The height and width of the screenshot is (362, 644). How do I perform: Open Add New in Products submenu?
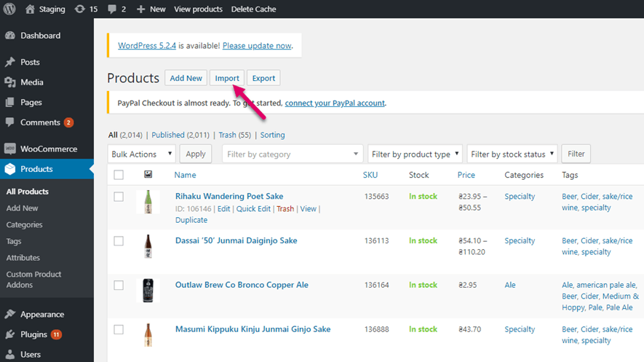click(x=22, y=208)
